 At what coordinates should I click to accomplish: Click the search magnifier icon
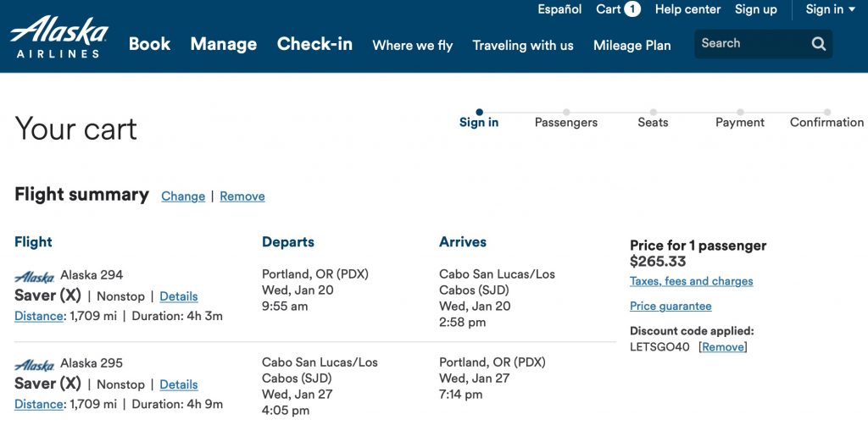coord(818,44)
